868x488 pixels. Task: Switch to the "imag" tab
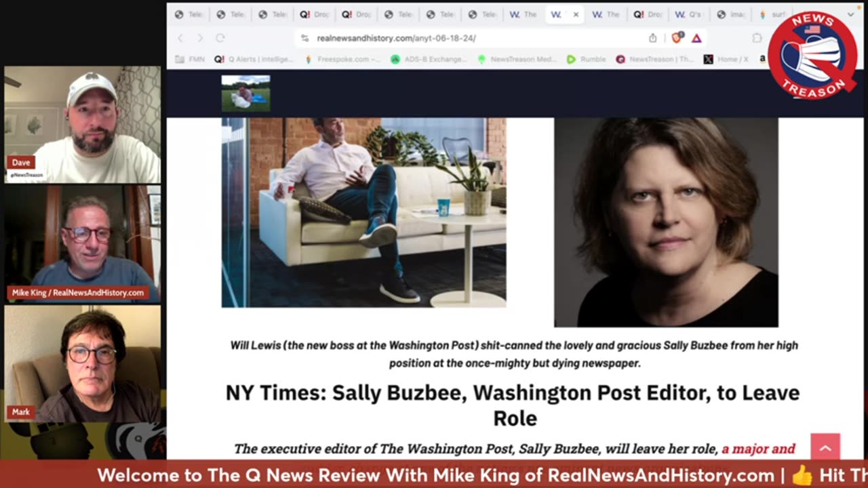coord(730,14)
